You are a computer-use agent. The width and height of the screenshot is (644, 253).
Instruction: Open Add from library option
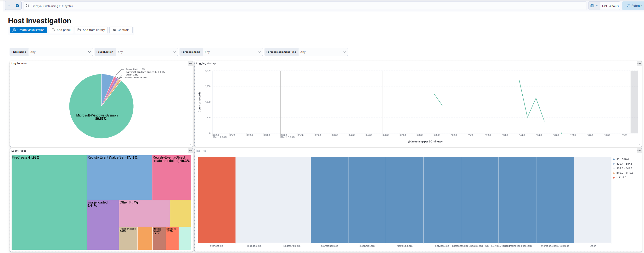[91, 30]
